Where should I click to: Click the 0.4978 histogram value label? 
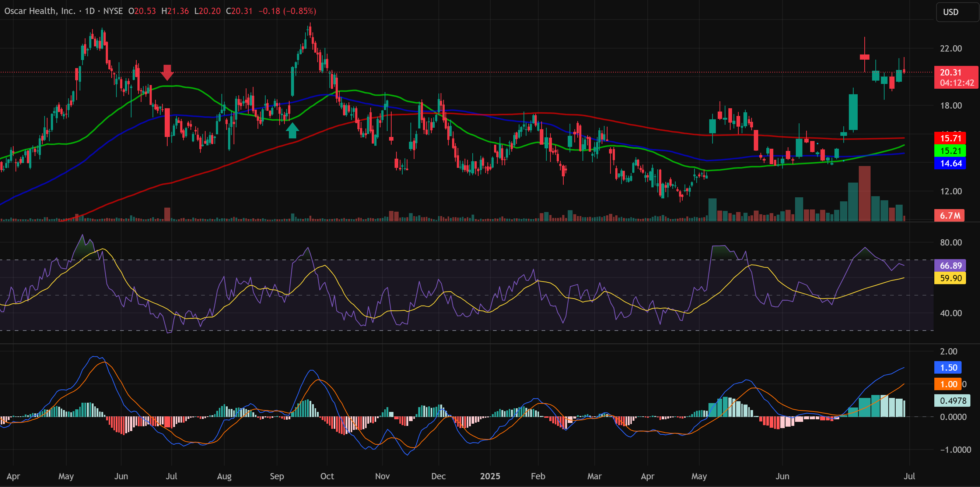tap(952, 400)
